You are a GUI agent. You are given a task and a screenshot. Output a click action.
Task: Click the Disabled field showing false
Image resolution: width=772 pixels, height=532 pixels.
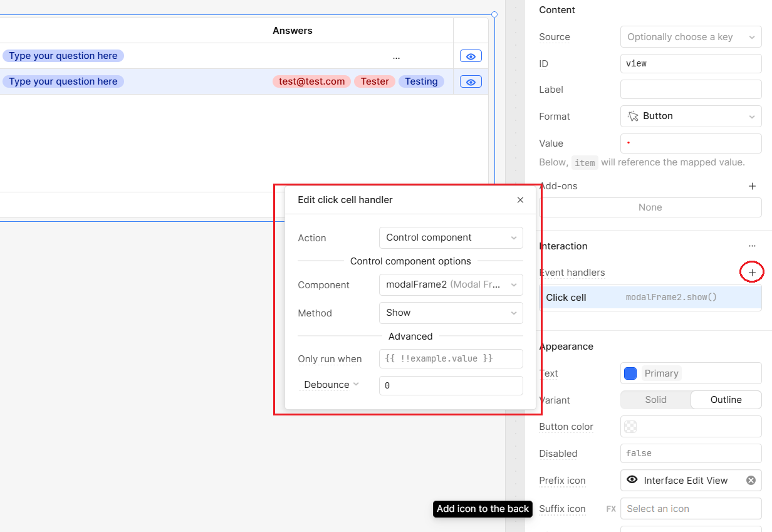coord(691,453)
